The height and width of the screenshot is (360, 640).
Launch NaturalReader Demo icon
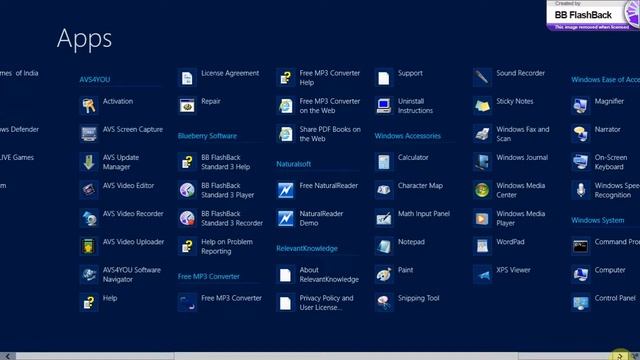click(x=285, y=218)
